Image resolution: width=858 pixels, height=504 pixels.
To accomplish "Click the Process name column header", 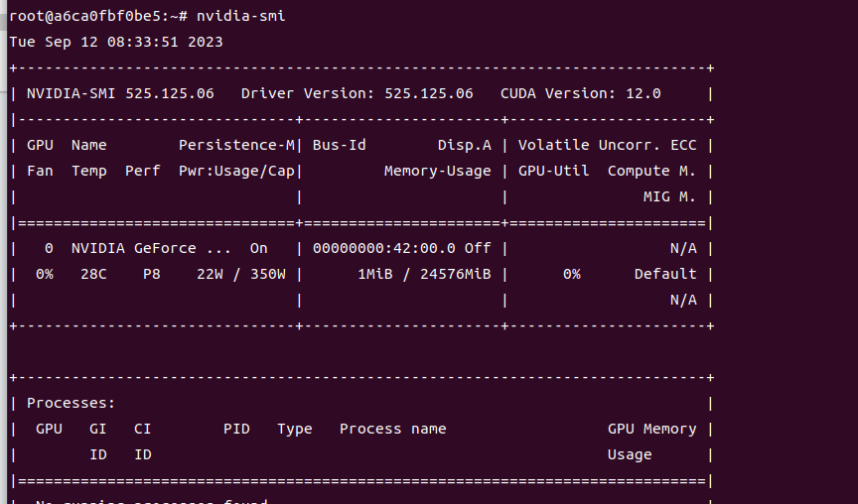I will [393, 430].
